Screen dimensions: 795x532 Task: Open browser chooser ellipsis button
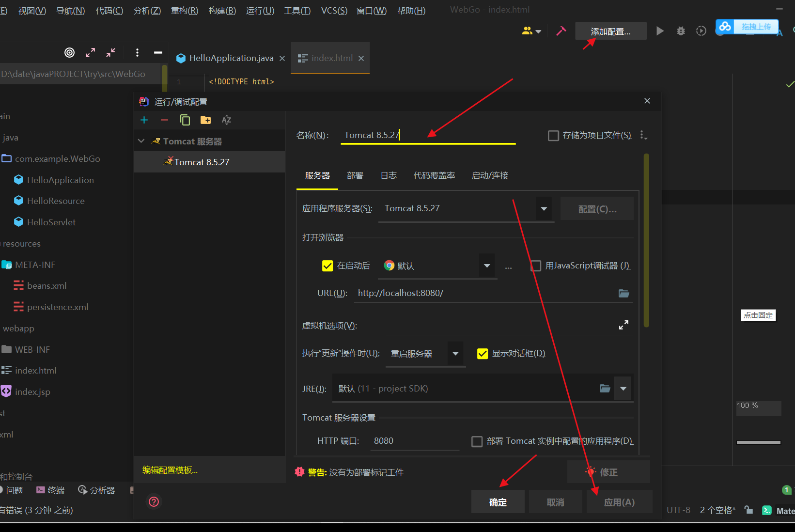point(508,266)
